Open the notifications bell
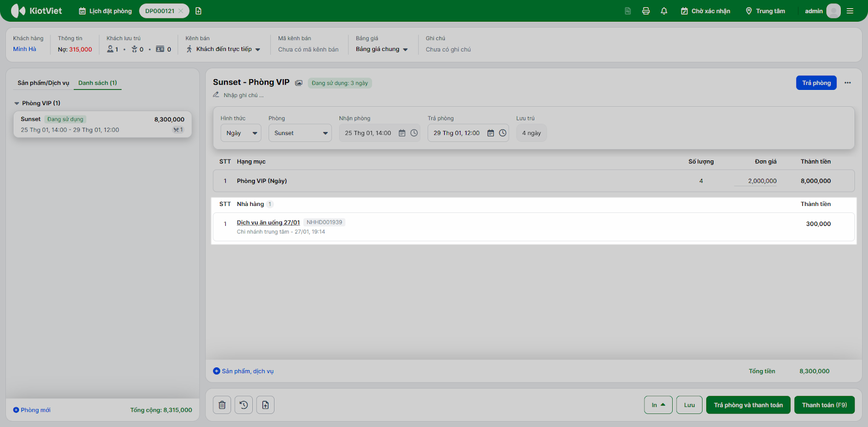Viewport: 868px width, 427px height. (664, 11)
